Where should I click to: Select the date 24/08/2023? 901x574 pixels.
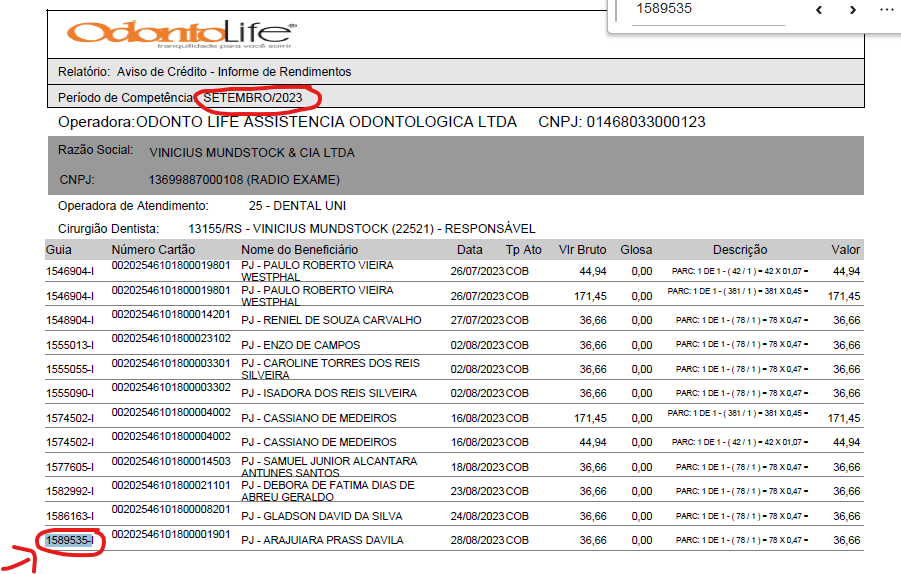(x=478, y=517)
